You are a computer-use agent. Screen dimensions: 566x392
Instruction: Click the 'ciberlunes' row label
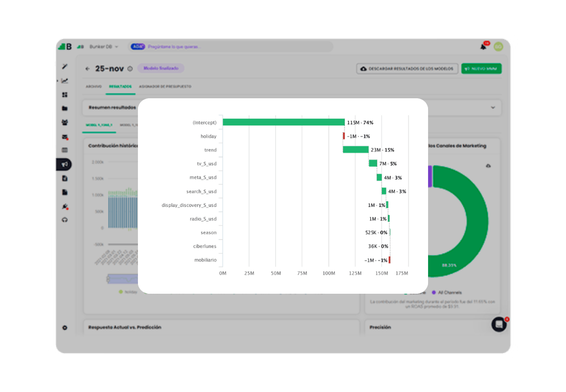coord(205,246)
